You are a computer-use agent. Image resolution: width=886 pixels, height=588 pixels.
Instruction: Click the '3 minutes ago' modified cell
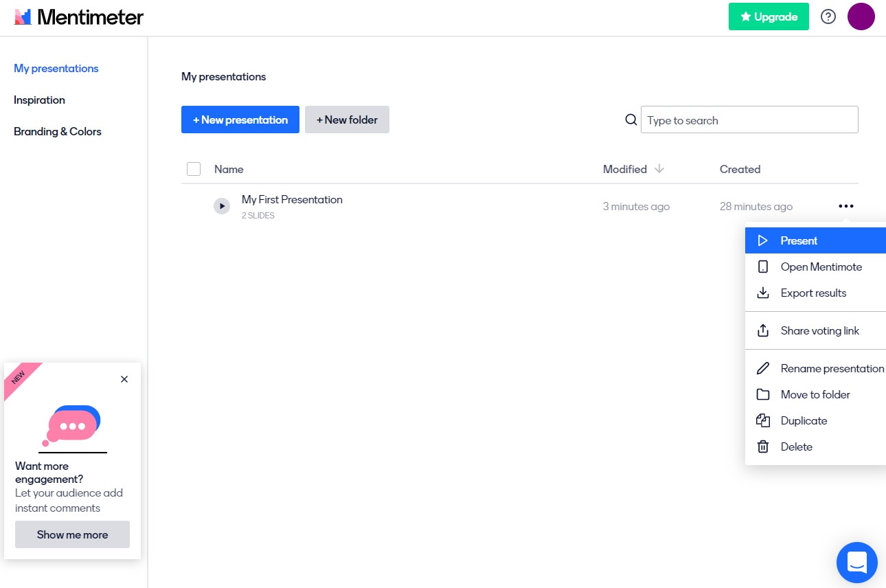point(636,206)
